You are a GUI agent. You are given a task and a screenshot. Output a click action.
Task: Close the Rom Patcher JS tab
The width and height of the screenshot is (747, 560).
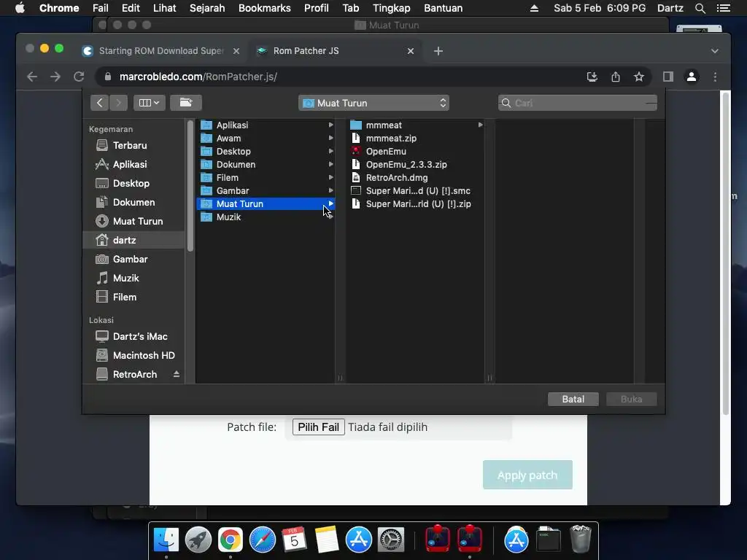pyautogui.click(x=411, y=51)
